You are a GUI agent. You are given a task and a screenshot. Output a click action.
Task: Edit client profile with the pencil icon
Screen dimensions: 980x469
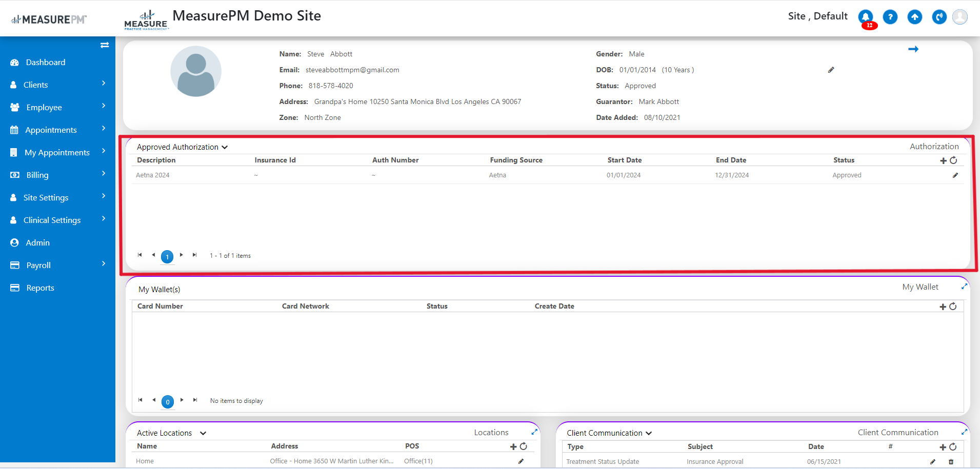pyautogui.click(x=831, y=70)
